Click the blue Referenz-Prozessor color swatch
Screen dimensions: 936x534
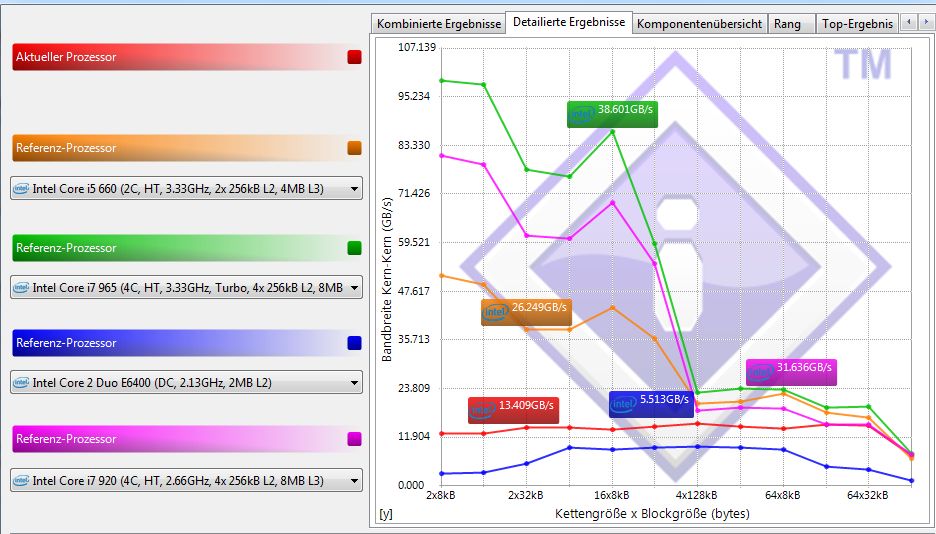coord(355,343)
